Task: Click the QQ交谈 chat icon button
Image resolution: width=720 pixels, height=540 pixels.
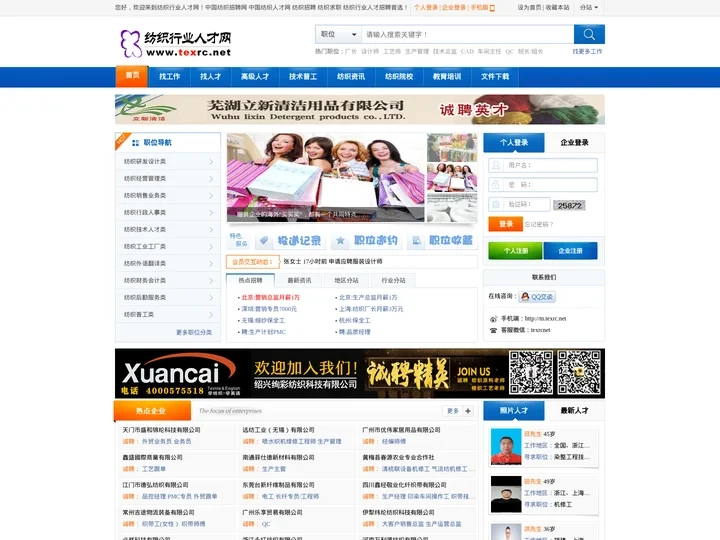Action: tap(537, 297)
